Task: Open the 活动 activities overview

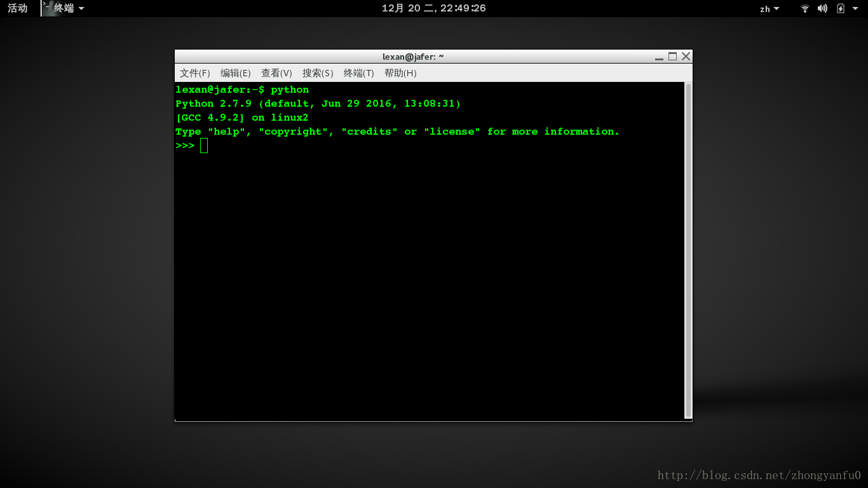Action: point(18,8)
